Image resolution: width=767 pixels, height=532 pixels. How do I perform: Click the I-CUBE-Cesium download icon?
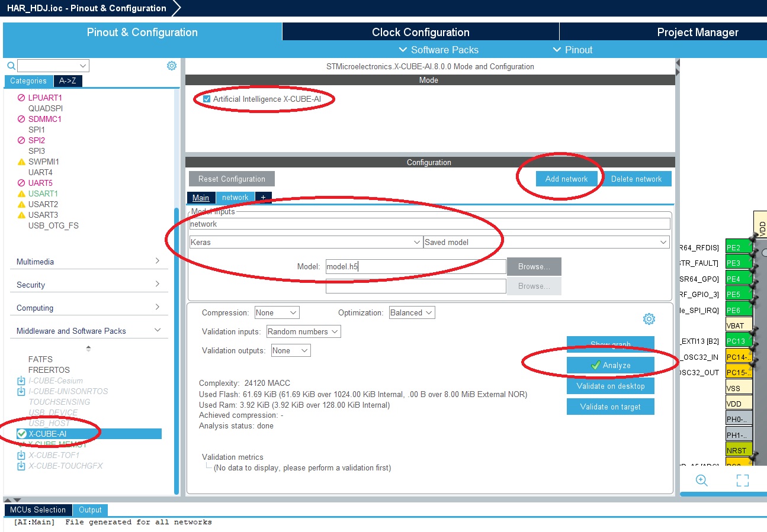21,381
